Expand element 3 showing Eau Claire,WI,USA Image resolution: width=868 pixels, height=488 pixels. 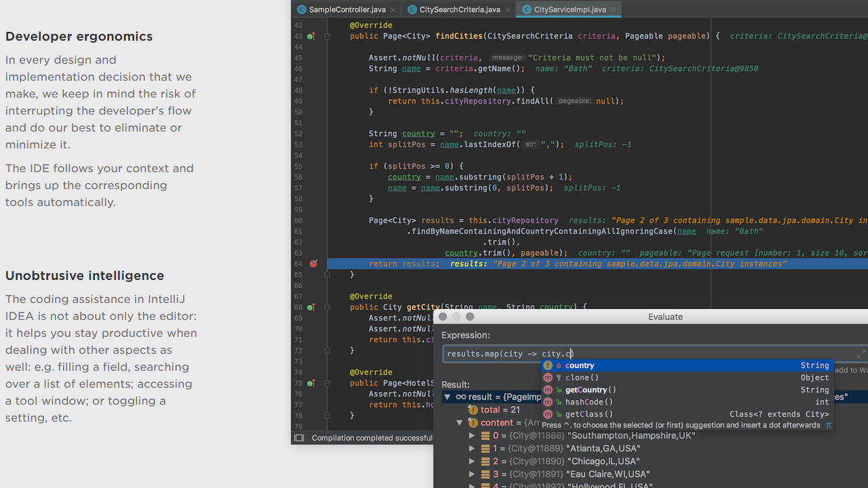coord(472,474)
